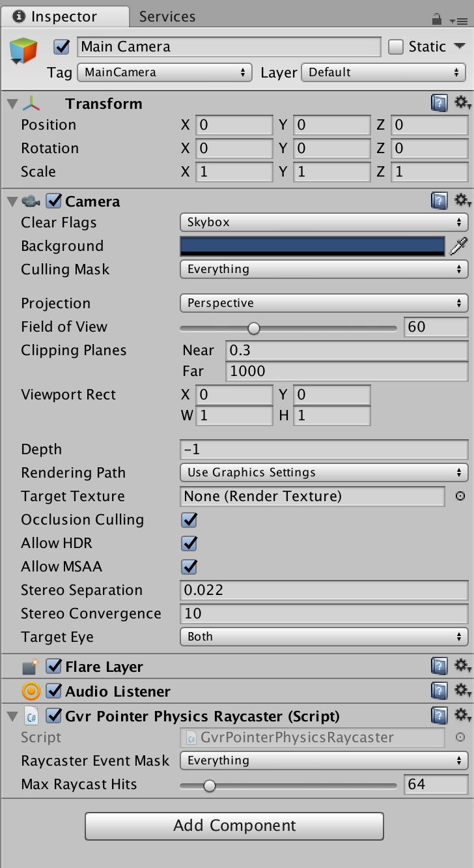
Task: Open the Camera component gear menu
Action: [462, 201]
